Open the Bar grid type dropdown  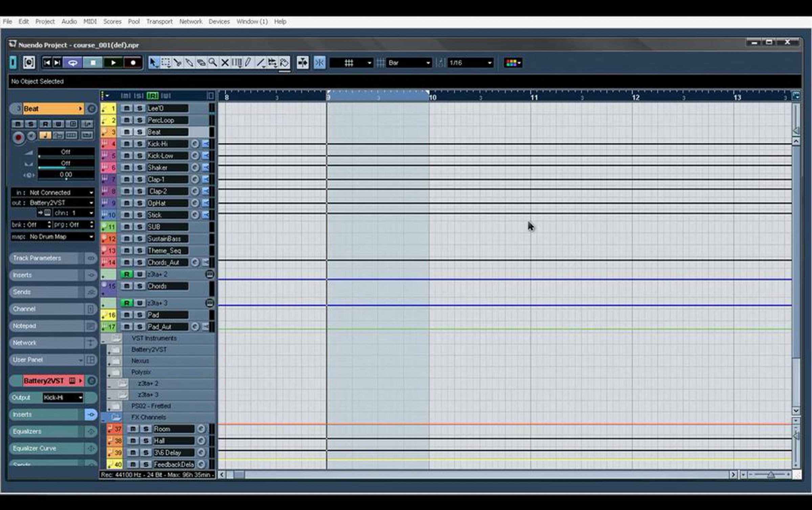(409, 63)
